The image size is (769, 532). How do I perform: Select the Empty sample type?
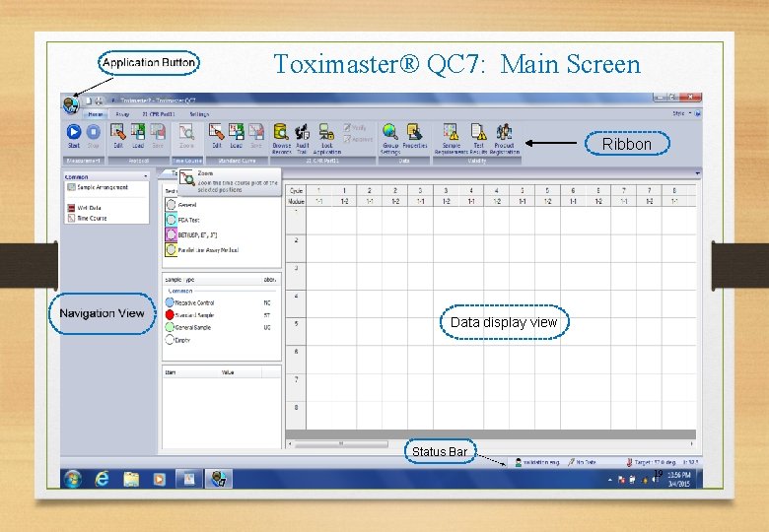[x=178, y=340]
